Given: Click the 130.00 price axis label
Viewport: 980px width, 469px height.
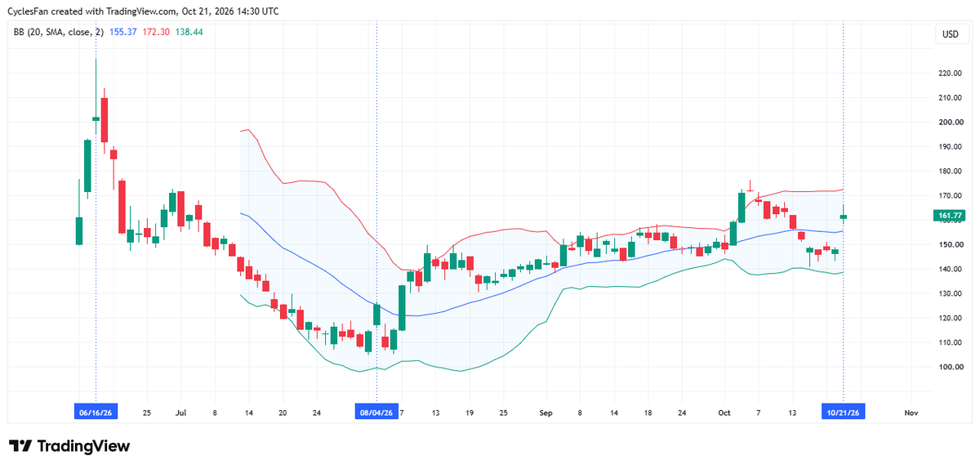Looking at the screenshot, I should (950, 293).
